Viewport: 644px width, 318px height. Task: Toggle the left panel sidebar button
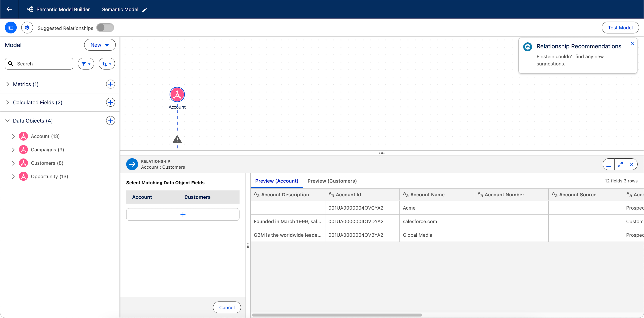pyautogui.click(x=11, y=28)
